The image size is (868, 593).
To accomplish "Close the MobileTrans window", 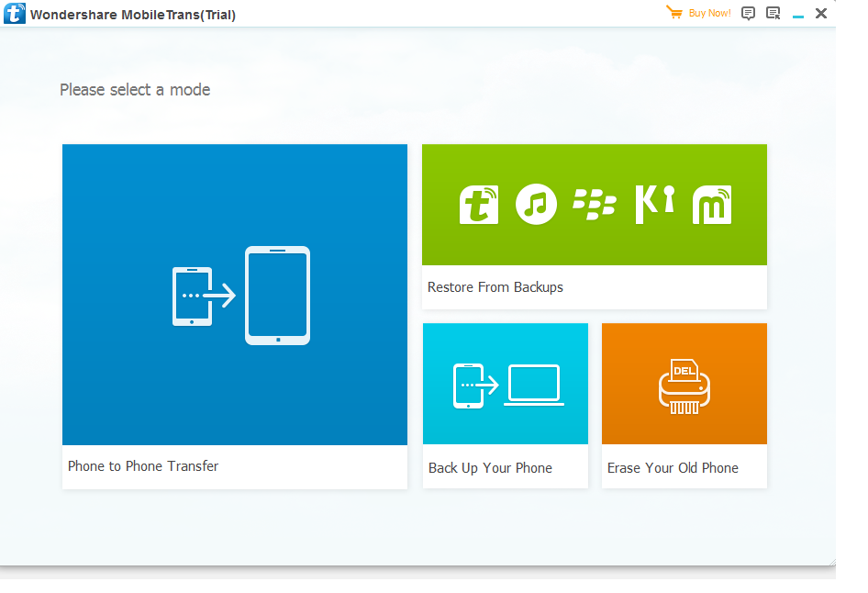I will (821, 13).
